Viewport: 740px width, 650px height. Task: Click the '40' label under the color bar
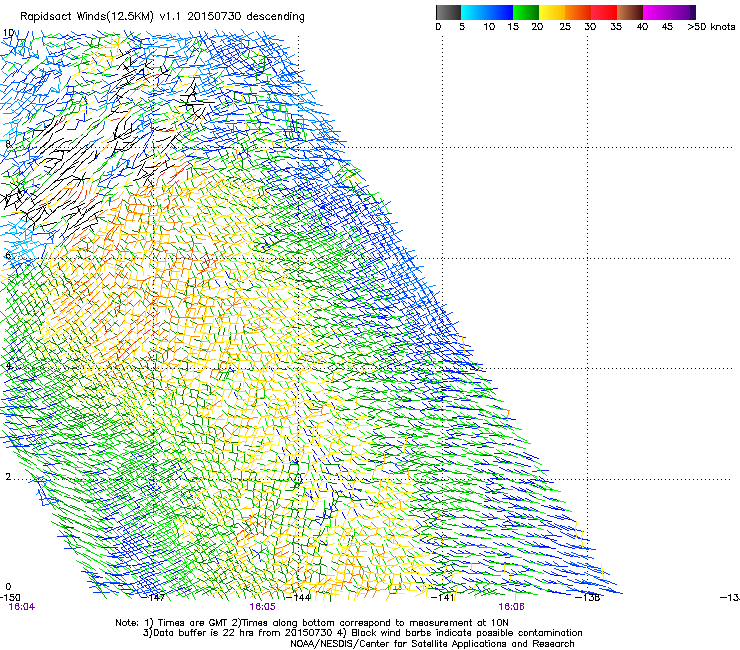[642, 27]
